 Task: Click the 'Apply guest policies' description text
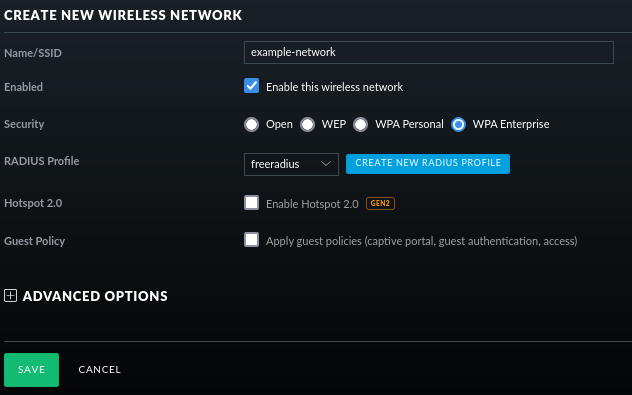[422, 241]
